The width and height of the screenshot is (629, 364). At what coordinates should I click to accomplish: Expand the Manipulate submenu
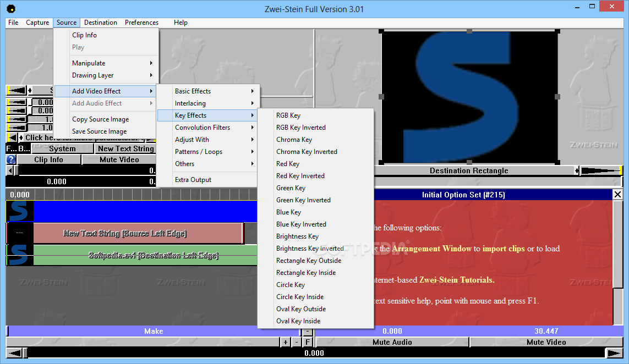click(106, 63)
